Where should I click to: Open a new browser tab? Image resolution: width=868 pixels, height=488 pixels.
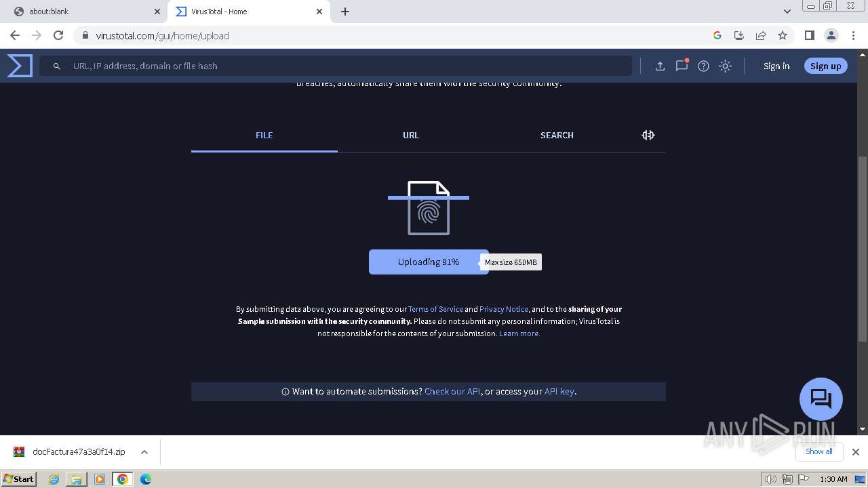345,12
